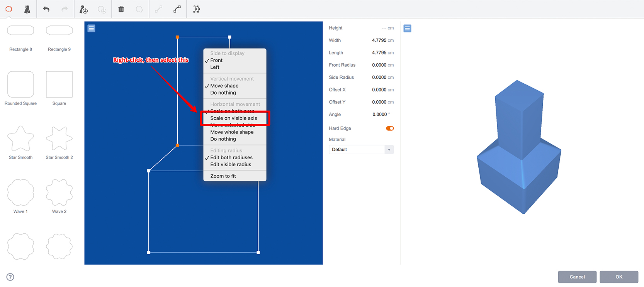The image size is (644, 287).
Task: Choose Zoom to fit in context menu
Action: click(x=223, y=176)
